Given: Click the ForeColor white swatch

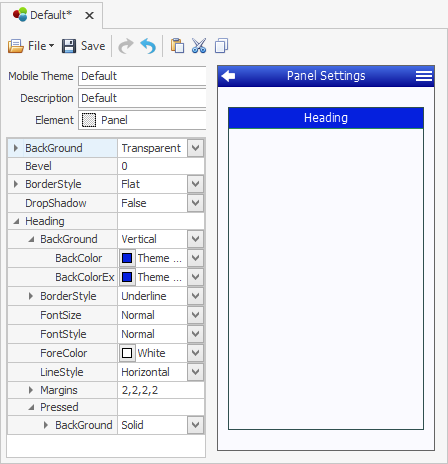Looking at the screenshot, I should 127,353.
